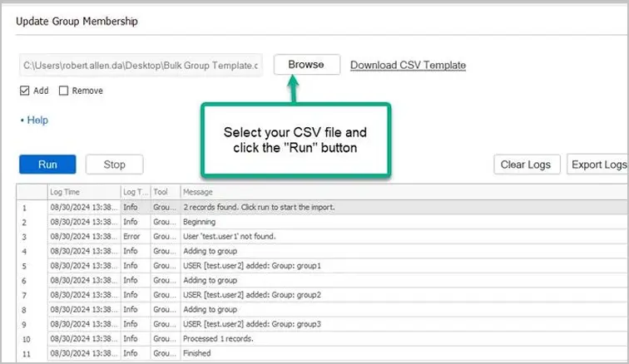
Task: Click the Error log type cell
Action: [x=136, y=237]
